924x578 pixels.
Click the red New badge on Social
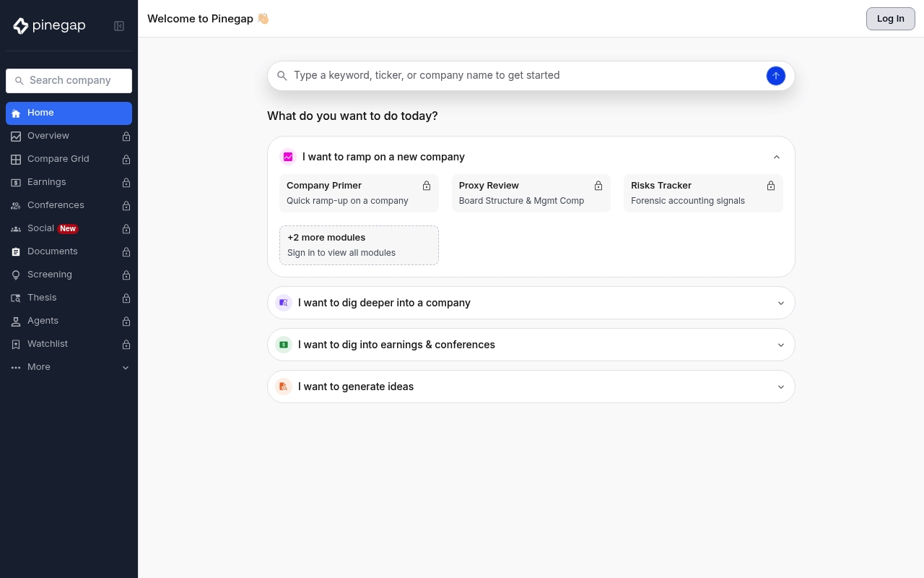[x=68, y=228]
